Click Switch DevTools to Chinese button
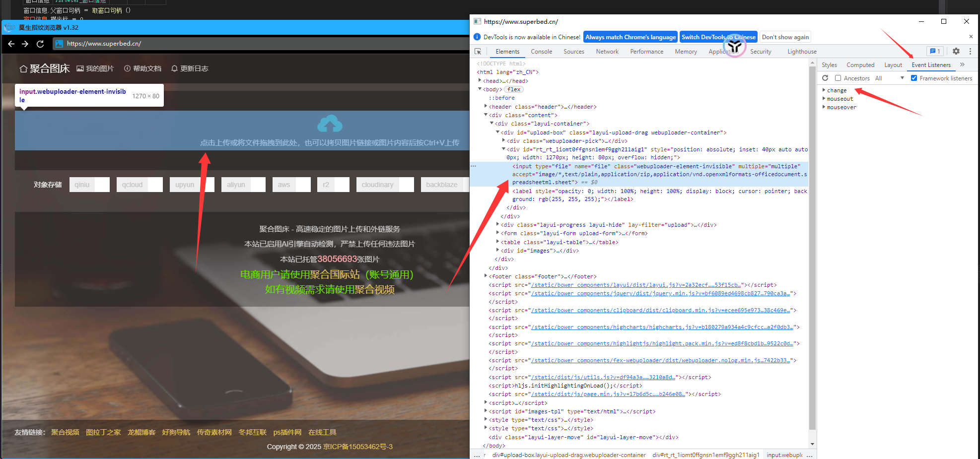980x459 pixels. pyautogui.click(x=718, y=37)
